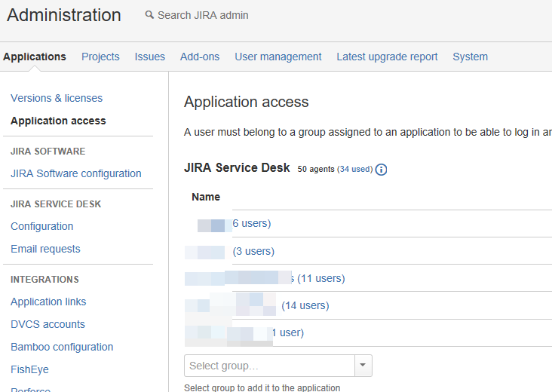
Task: Click the info icon beside agents count
Action: pos(381,170)
